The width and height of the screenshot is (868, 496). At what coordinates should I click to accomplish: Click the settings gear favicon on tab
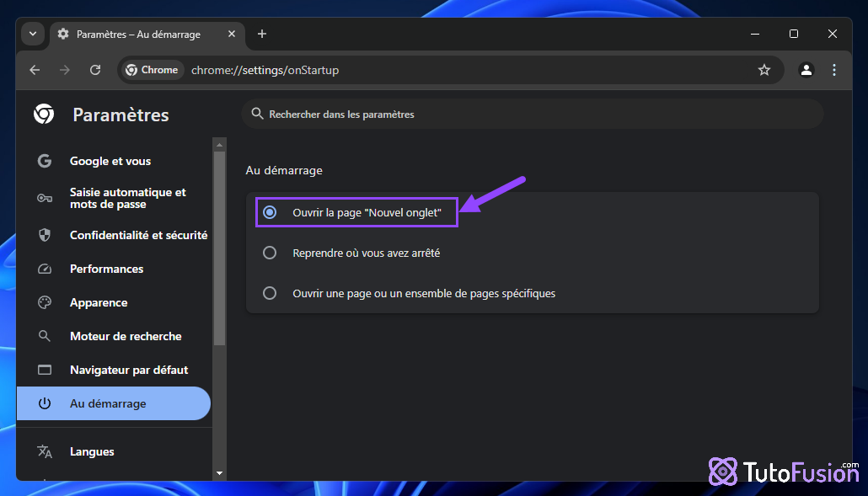pos(63,35)
